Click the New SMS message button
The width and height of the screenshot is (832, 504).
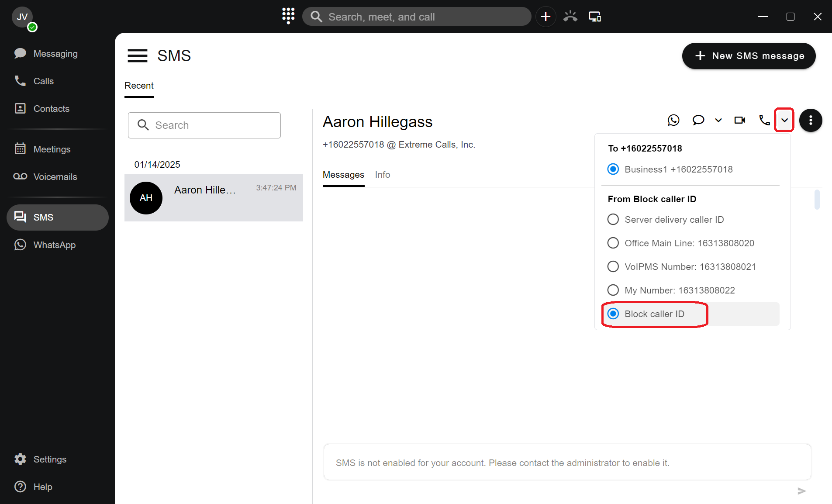click(749, 56)
